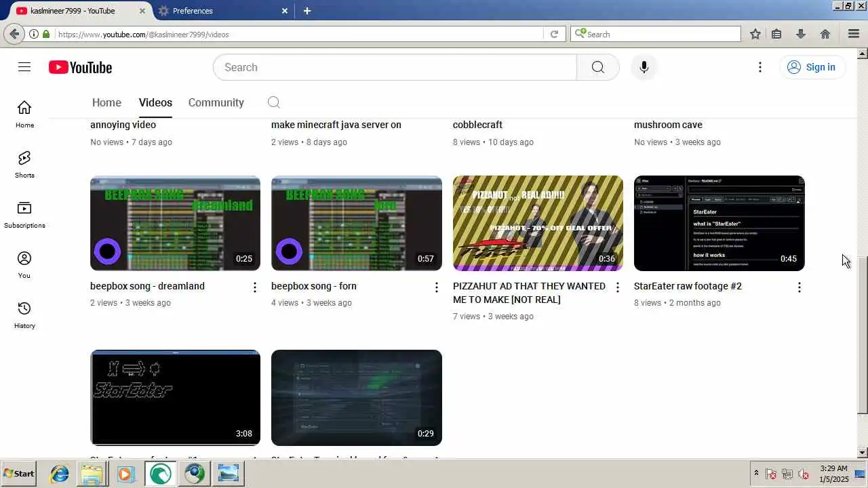
Task: Open video titled beepbox song - forn
Action: [314, 286]
